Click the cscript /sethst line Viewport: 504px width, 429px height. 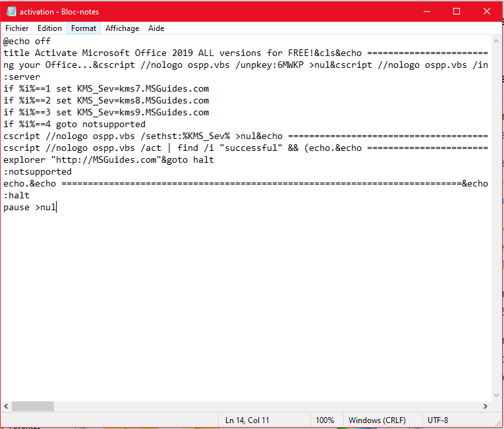pos(246,136)
